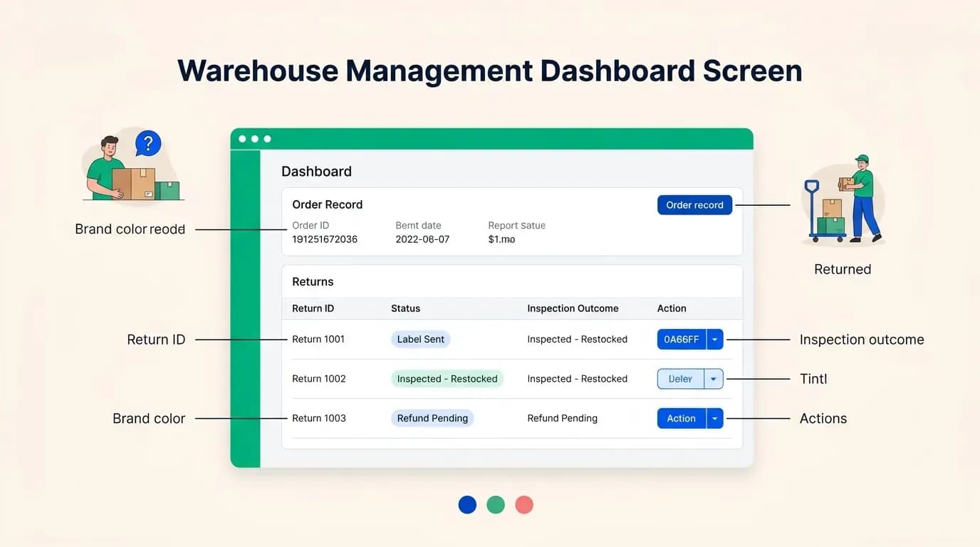Viewport: 980px width, 547px height.
Task: Click the Returns section heading
Action: 313,282
